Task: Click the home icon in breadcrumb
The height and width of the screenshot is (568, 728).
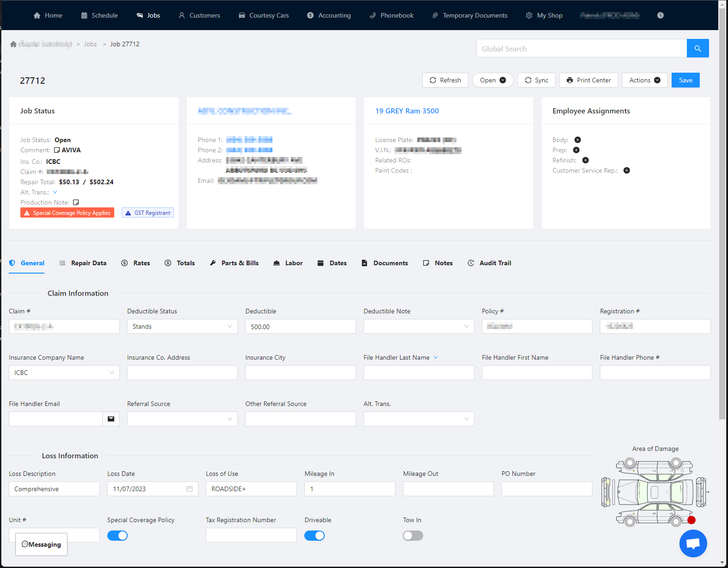Action: coord(13,44)
